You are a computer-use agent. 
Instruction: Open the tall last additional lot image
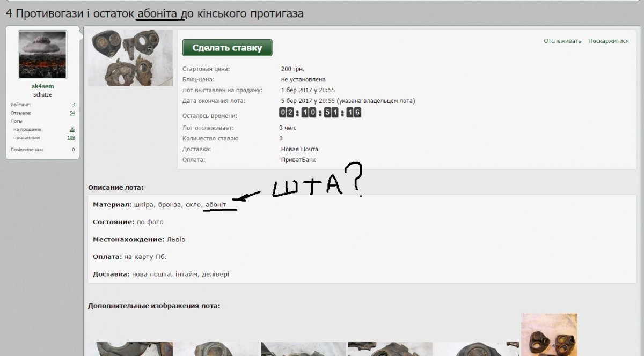(x=549, y=335)
